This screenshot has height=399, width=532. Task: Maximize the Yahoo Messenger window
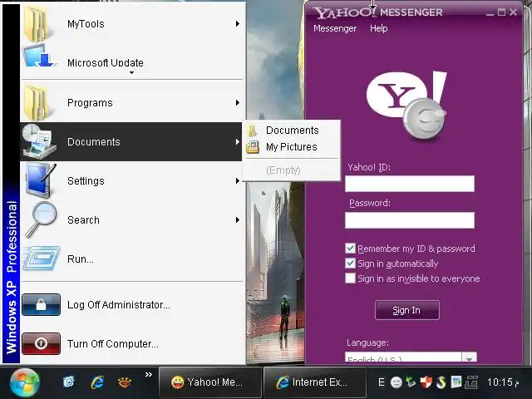[501, 12]
